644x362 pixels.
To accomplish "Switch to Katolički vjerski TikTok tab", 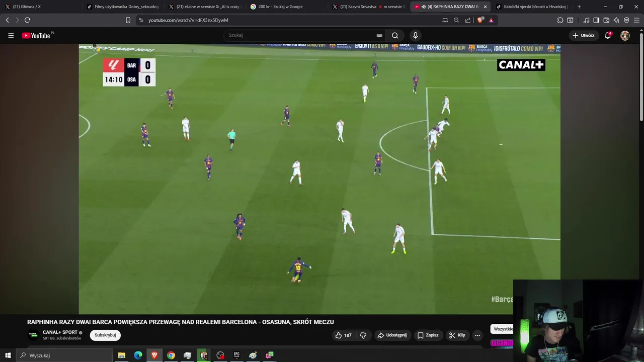I will coord(531,7).
